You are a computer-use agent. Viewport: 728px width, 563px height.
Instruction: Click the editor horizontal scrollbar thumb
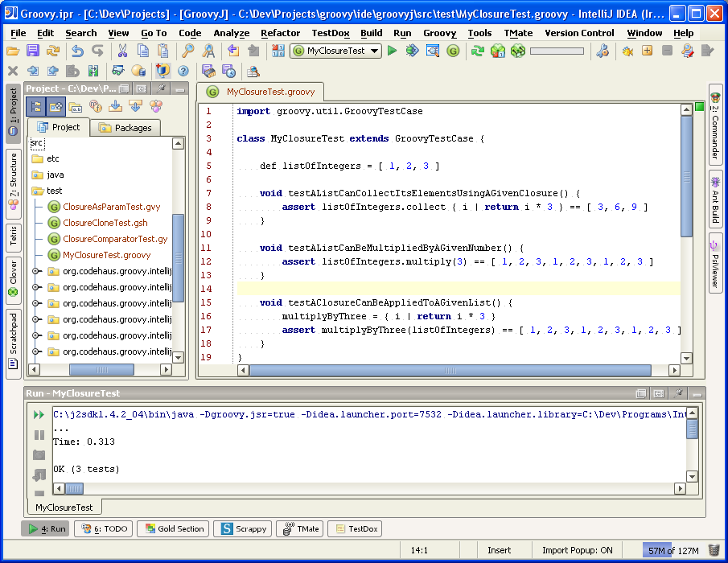[450, 371]
